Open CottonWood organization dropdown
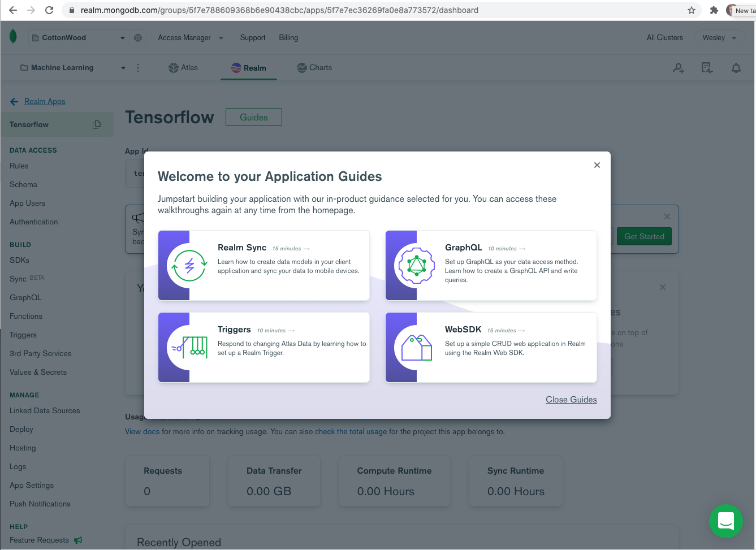756x550 pixels. coord(79,38)
